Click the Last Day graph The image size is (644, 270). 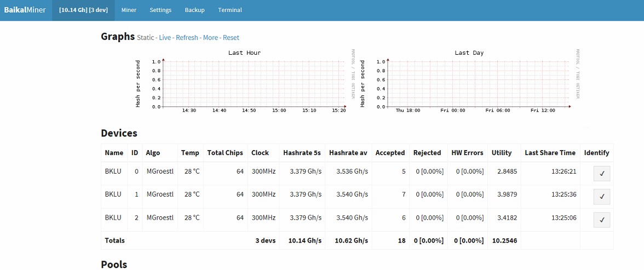pyautogui.click(x=469, y=82)
